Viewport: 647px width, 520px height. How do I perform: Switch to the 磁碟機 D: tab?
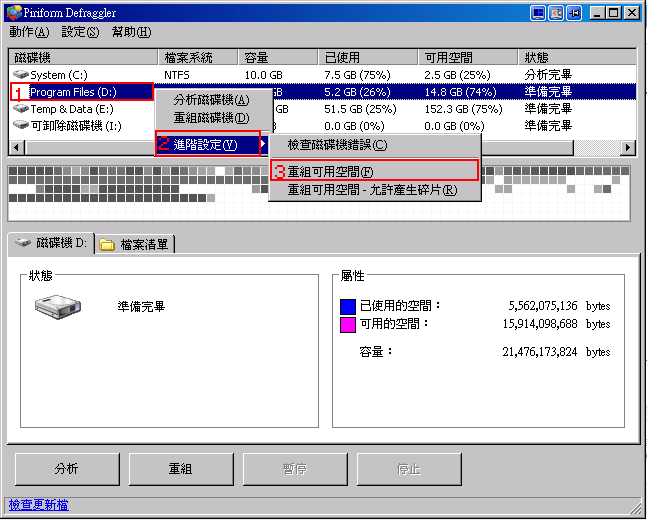pos(51,243)
